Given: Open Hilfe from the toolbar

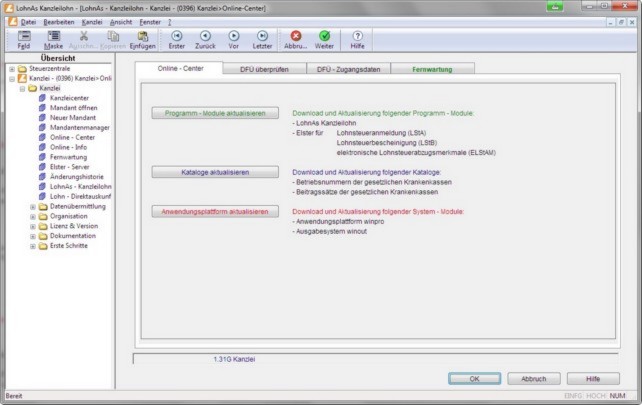Looking at the screenshot, I should 357,40.
